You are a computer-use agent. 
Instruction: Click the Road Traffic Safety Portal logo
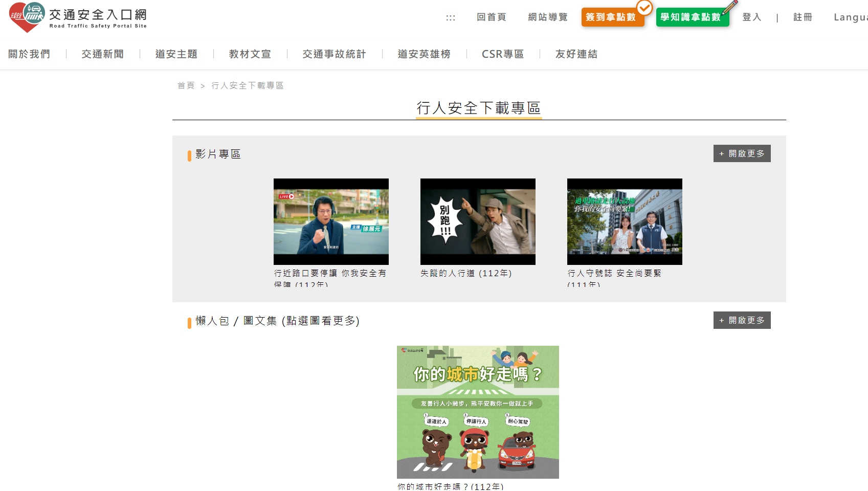[78, 17]
